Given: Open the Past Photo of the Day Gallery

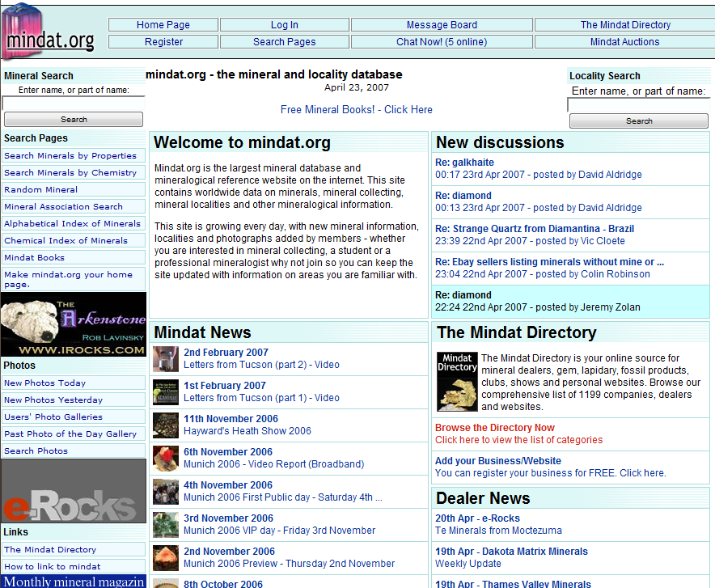Looking at the screenshot, I should pyautogui.click(x=74, y=434).
